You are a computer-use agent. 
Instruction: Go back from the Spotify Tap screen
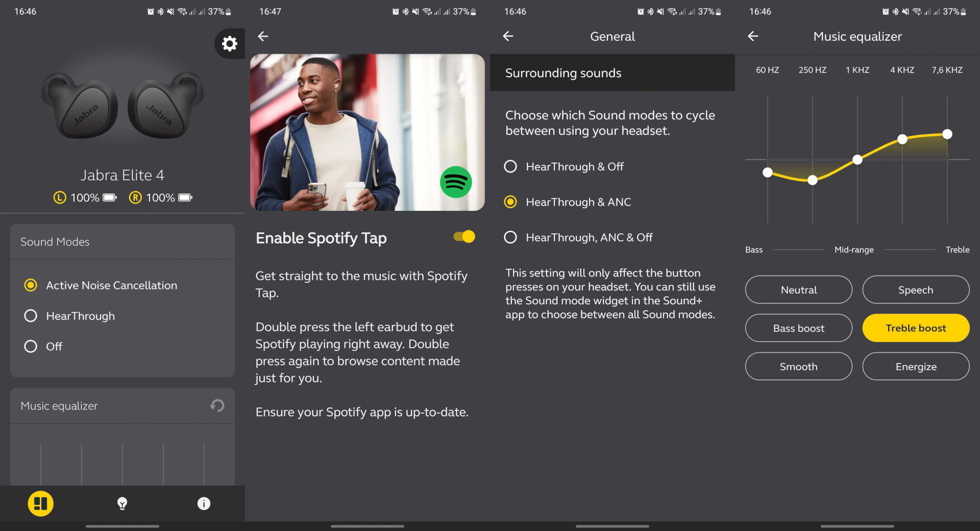coord(263,36)
